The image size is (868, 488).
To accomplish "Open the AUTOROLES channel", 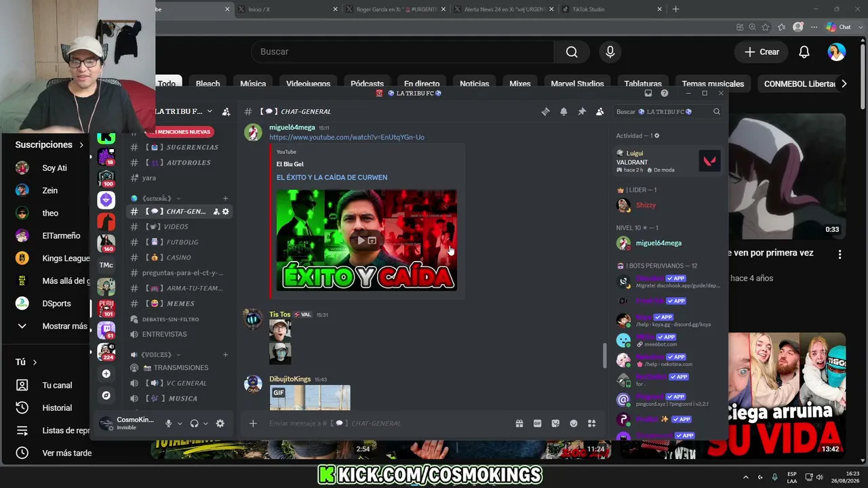I will click(179, 163).
